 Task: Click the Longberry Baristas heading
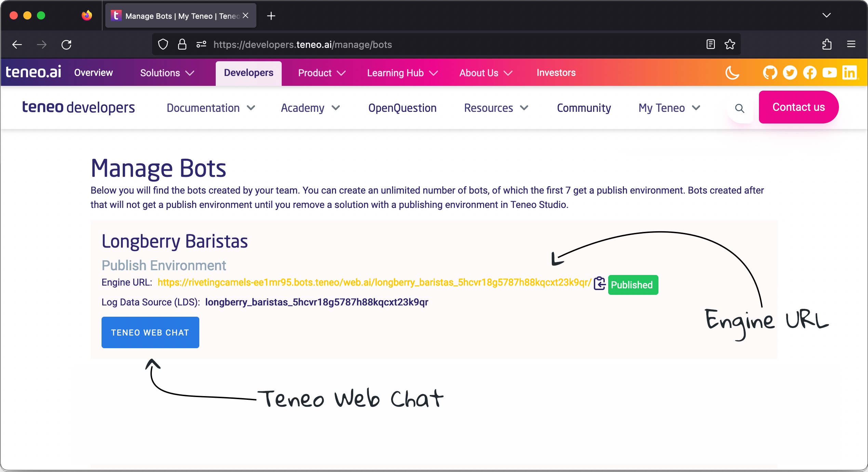175,241
